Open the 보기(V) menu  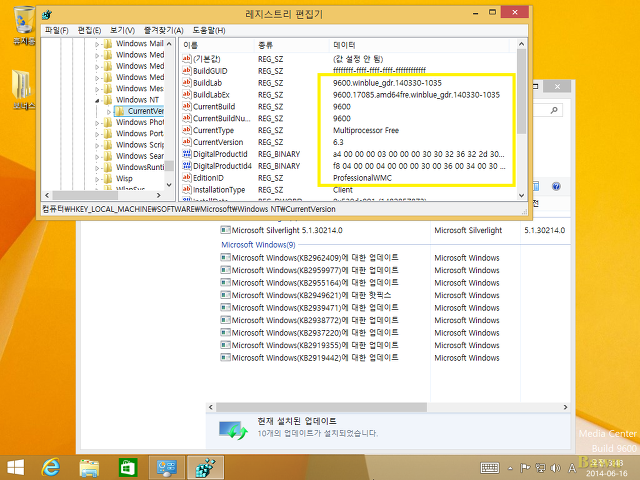click(x=122, y=30)
